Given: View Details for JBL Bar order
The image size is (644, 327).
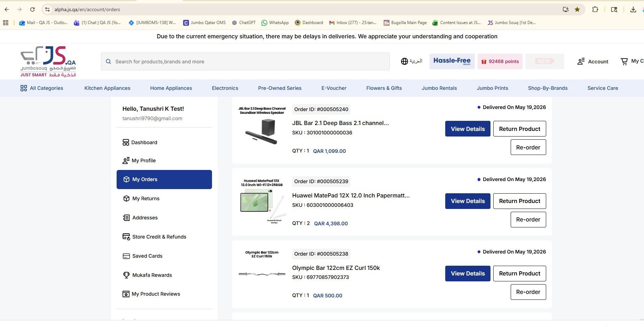Looking at the screenshot, I should click(x=468, y=129).
